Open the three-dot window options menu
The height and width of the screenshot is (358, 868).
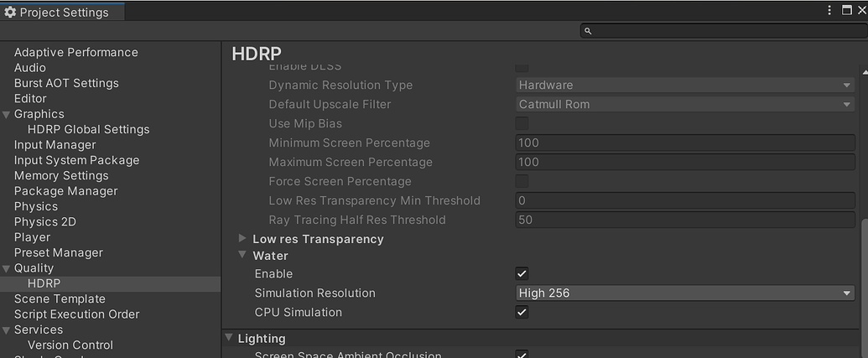click(830, 11)
